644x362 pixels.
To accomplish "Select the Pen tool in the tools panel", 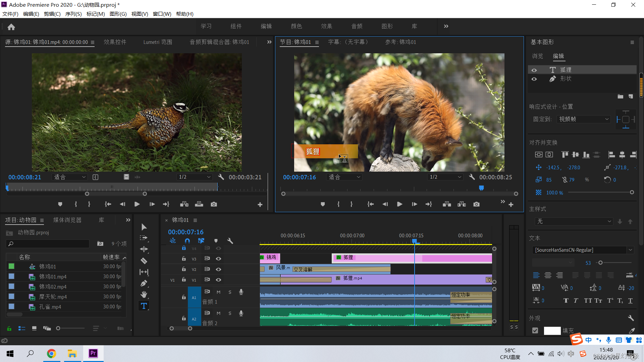I will (x=144, y=283).
